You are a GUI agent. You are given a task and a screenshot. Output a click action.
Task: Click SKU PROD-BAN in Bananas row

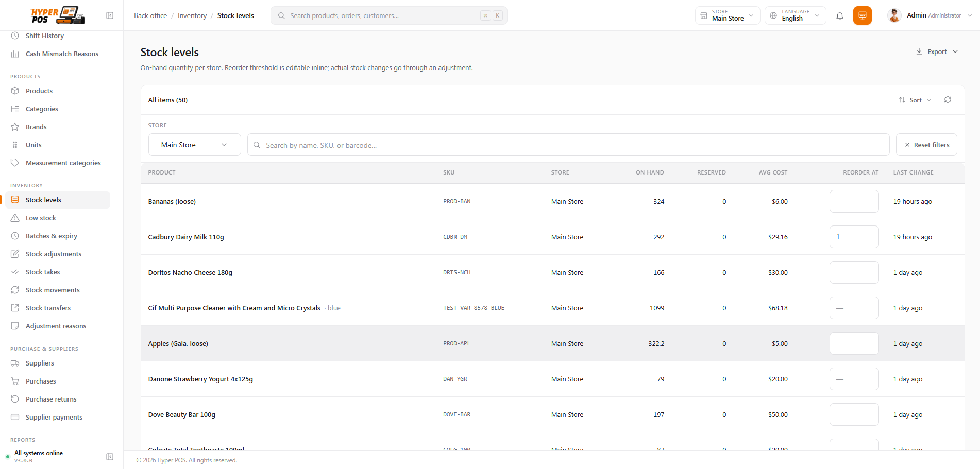pos(457,201)
